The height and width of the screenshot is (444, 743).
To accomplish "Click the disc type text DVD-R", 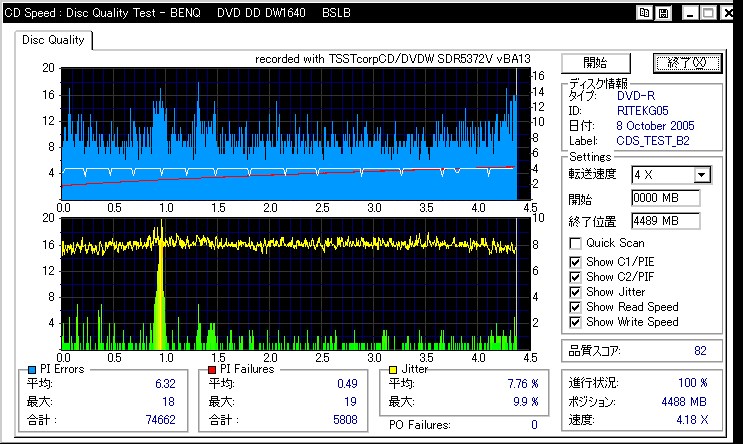I will pos(636,96).
